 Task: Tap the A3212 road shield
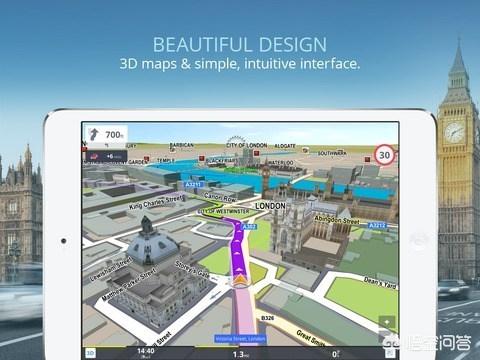[377, 225]
